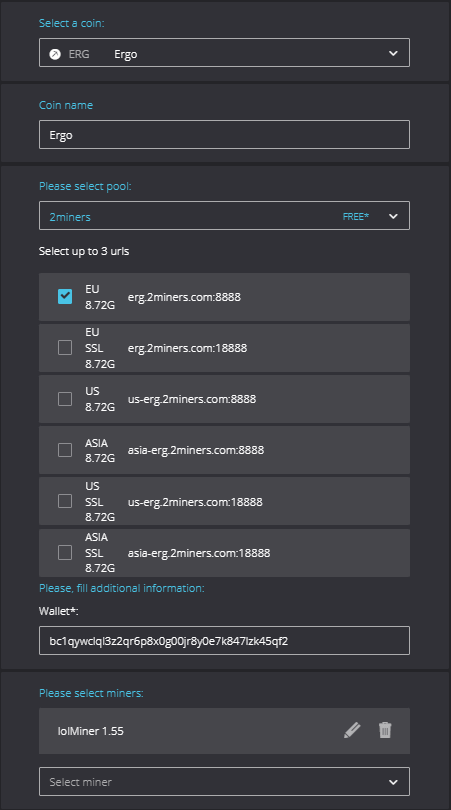Image resolution: width=451 pixels, height=810 pixels.
Task: Click the 'Coin name' label
Action: point(66,105)
